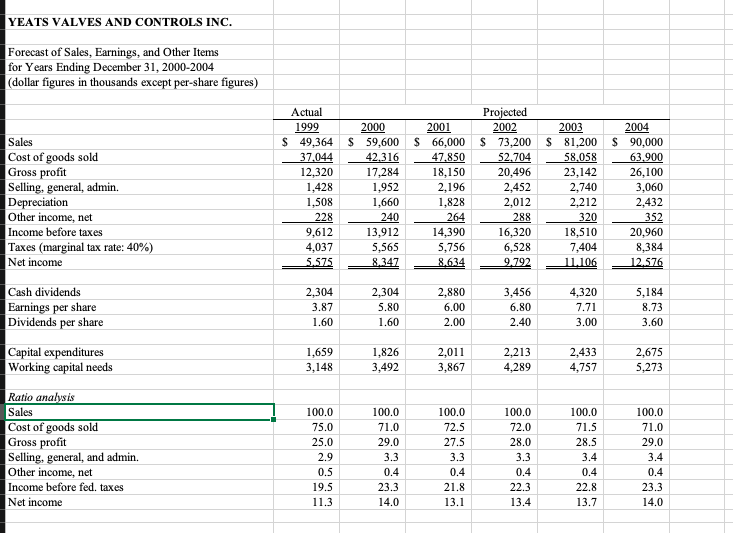This screenshot has width=733, height=533.
Task: Click the highlighted 'Sales' cell under Ratio analysis
Action: (x=140, y=412)
